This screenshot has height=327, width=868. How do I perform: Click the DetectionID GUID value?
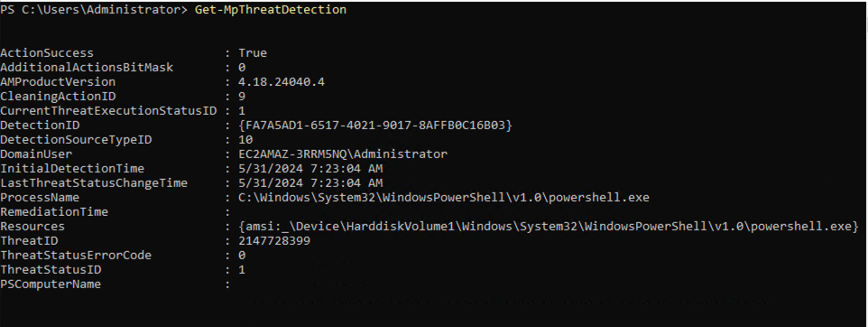click(375, 126)
